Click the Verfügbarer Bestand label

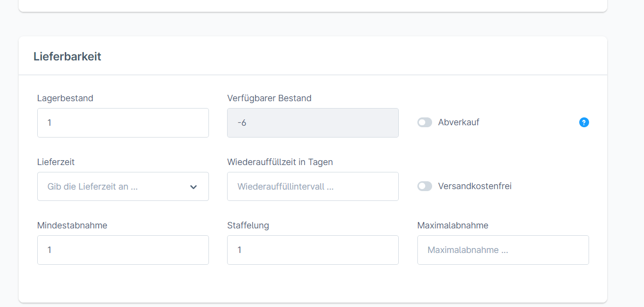[x=269, y=98]
